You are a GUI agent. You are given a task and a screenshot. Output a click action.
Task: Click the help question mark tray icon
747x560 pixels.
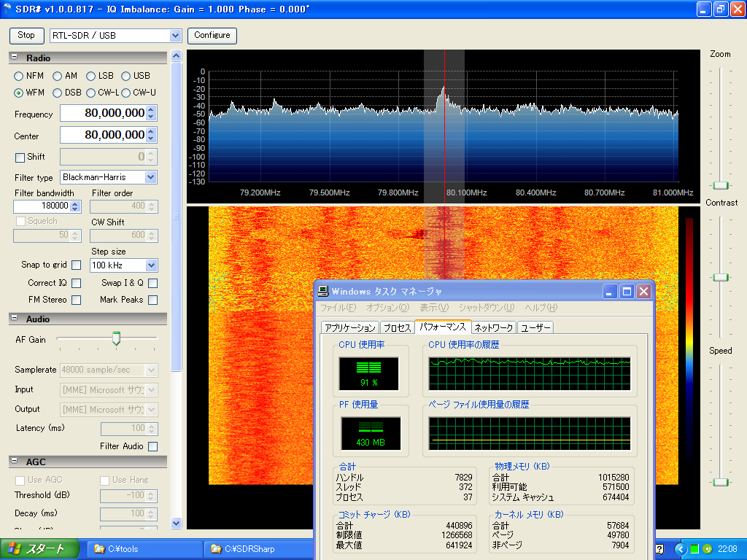659,549
